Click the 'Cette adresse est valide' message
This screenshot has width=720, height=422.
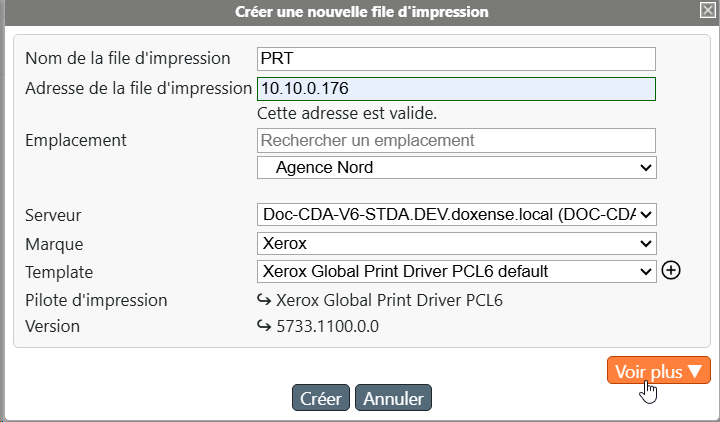point(347,113)
